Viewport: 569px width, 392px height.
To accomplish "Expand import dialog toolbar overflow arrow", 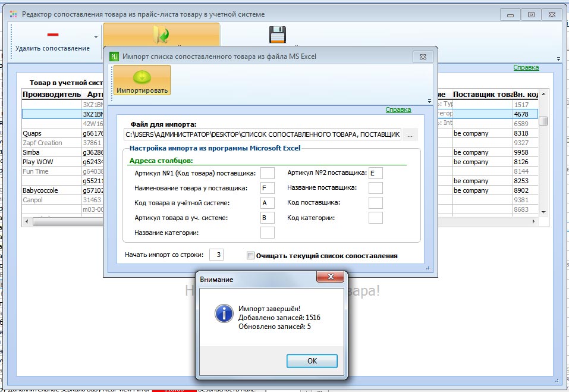I will [429, 101].
